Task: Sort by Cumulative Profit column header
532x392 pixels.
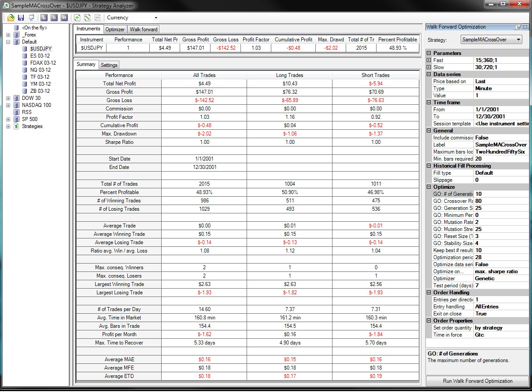Action: [293, 40]
